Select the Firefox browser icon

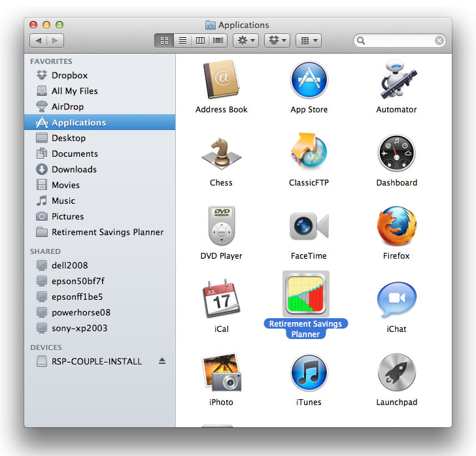[x=396, y=226]
